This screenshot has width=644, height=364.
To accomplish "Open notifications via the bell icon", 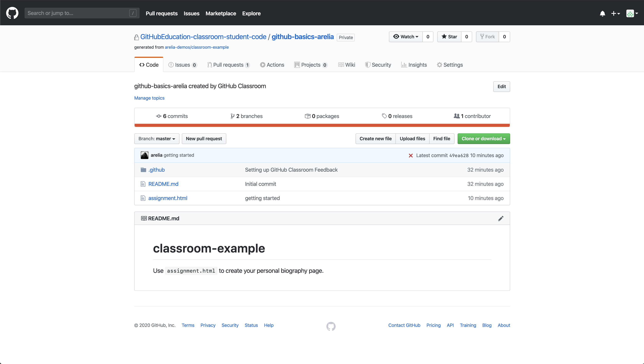I will coord(602,13).
